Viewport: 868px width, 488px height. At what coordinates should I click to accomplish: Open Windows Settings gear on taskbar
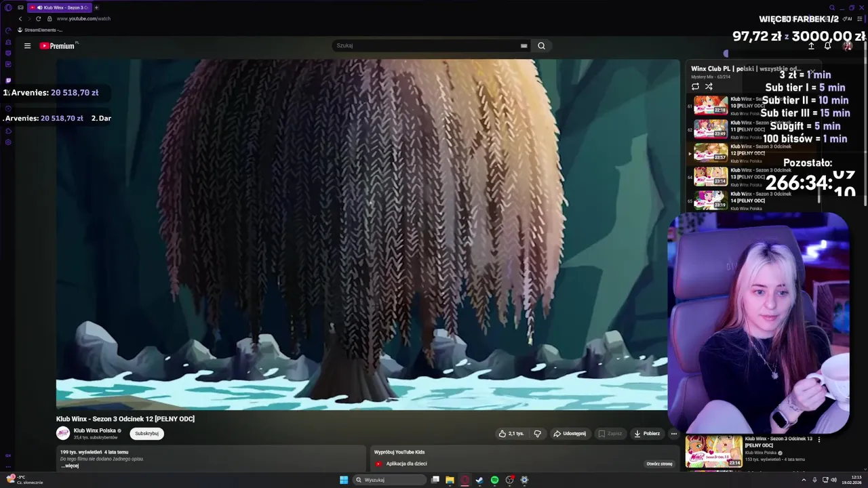tap(524, 480)
